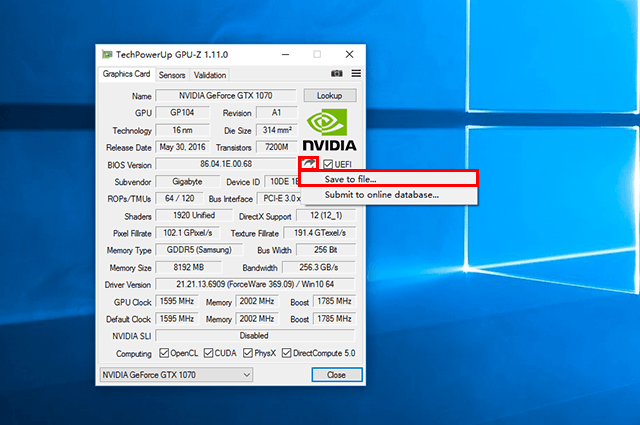
Task: Click the Close button at bottom
Action: tap(337, 375)
